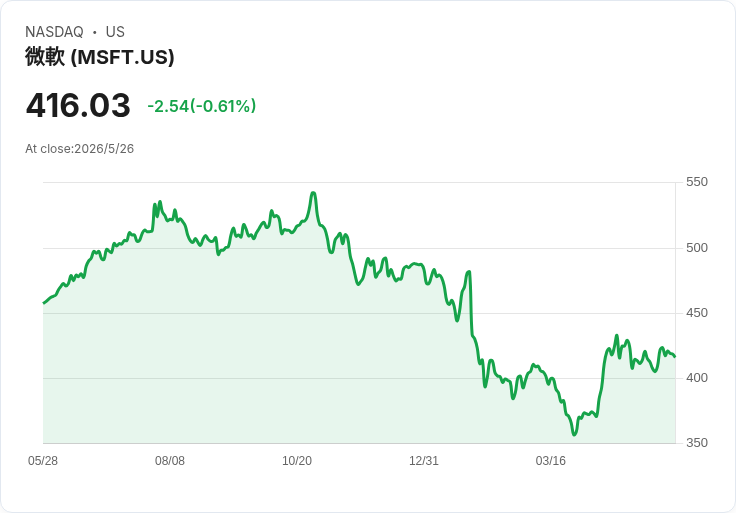The image size is (736, 513).
Task: Click the NASDAQ exchange label
Action: pyautogui.click(x=54, y=32)
